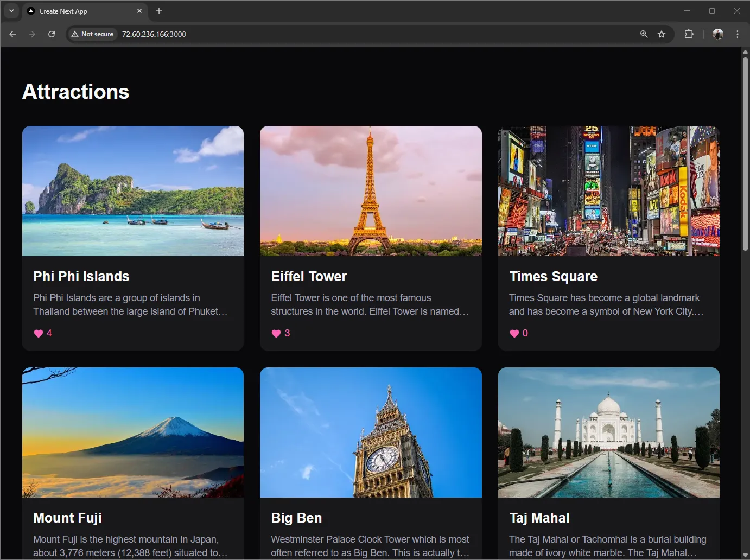Open a new tab with plus button
The height and width of the screenshot is (560, 750).
[x=159, y=11]
